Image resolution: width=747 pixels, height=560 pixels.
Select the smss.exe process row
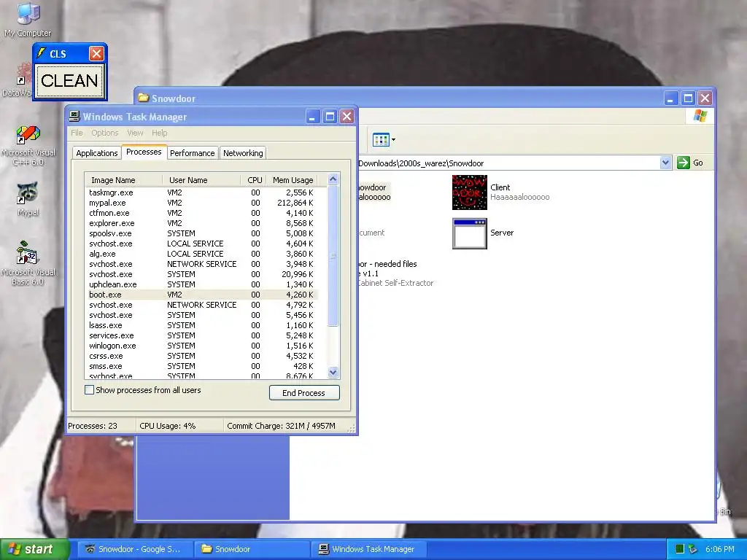point(201,366)
